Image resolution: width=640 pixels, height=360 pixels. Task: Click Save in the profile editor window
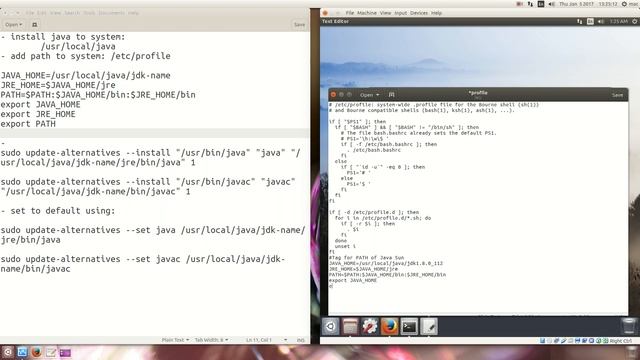point(617,95)
